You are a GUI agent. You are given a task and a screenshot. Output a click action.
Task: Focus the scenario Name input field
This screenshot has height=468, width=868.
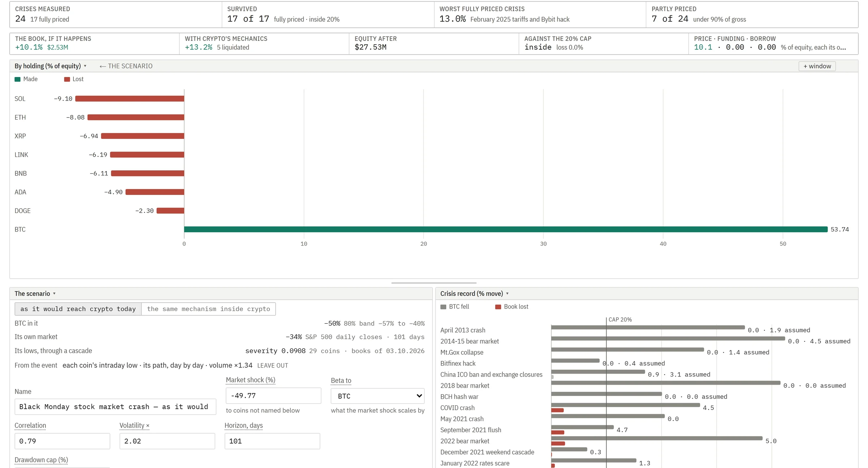click(115, 407)
